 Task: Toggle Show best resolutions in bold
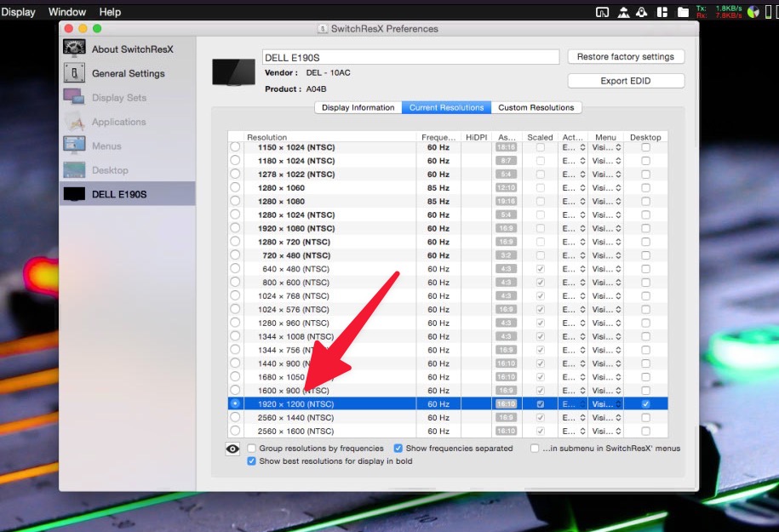[x=252, y=461]
